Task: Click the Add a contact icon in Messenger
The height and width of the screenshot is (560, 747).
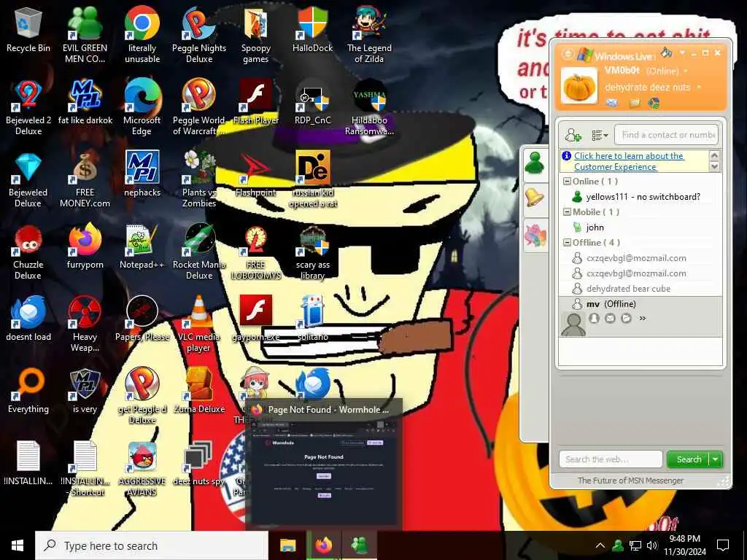Action: [x=573, y=135]
